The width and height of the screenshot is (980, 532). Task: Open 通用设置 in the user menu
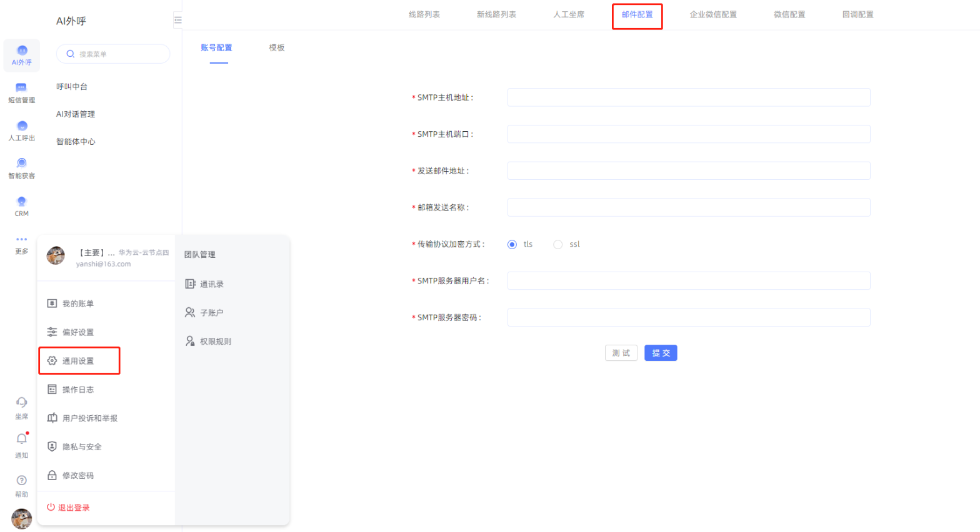click(79, 361)
